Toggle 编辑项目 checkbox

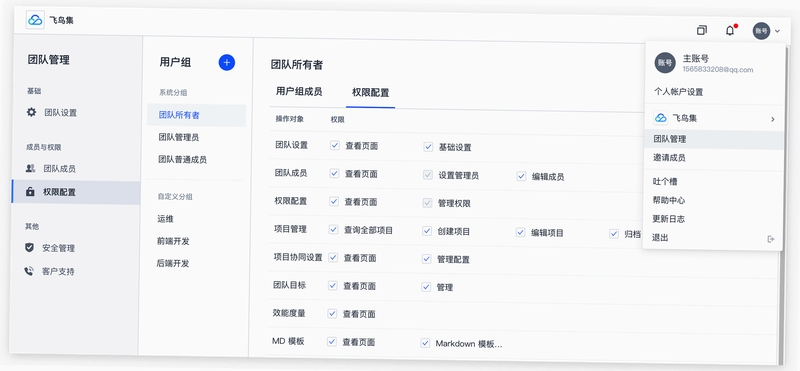[x=520, y=232]
